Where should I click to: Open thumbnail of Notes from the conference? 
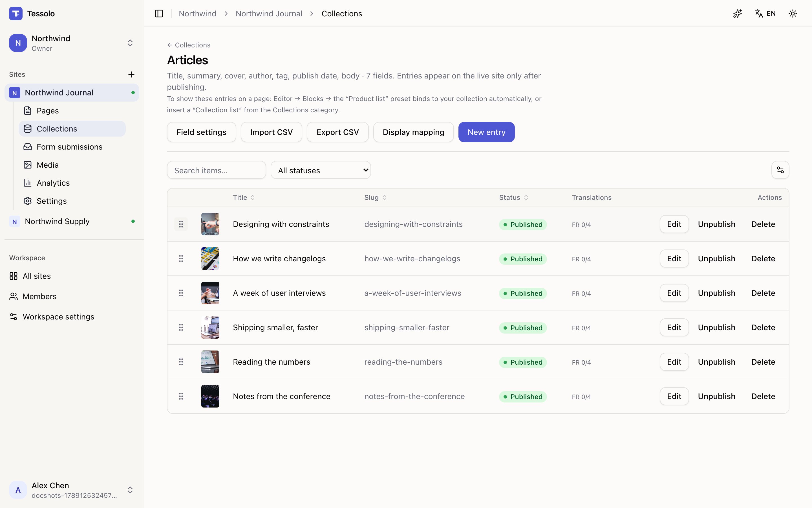click(210, 396)
